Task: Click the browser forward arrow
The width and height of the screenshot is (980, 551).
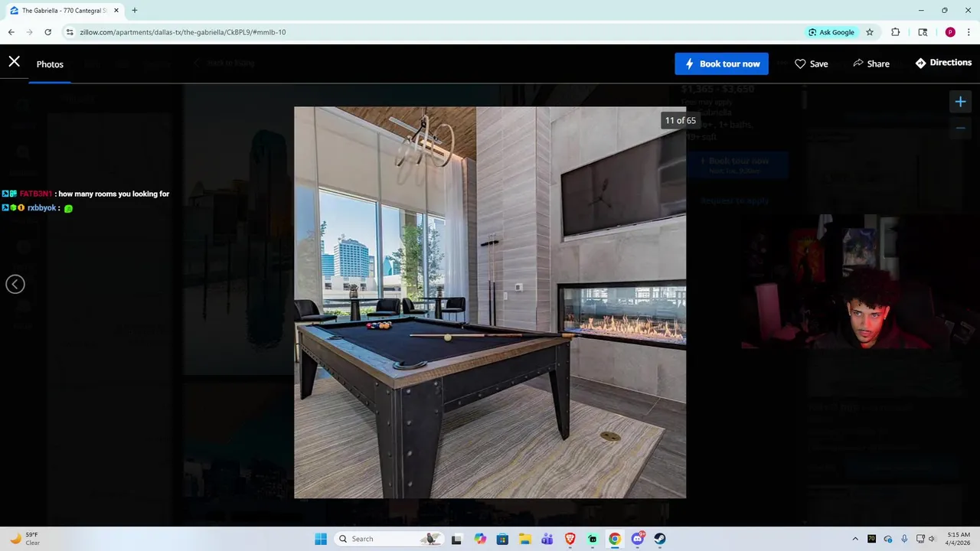Action: (x=30, y=32)
